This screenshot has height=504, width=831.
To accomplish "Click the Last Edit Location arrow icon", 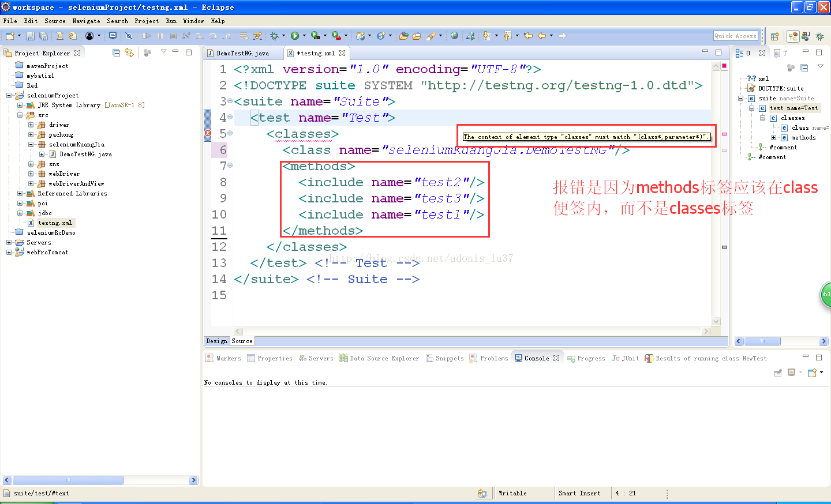I will [528, 36].
